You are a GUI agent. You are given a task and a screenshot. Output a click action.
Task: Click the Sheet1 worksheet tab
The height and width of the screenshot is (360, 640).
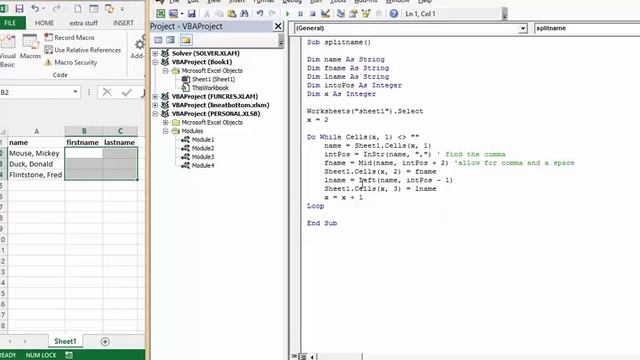point(65,341)
